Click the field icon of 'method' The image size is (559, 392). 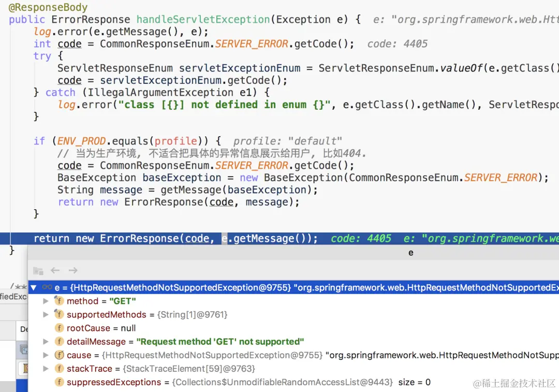tap(59, 301)
